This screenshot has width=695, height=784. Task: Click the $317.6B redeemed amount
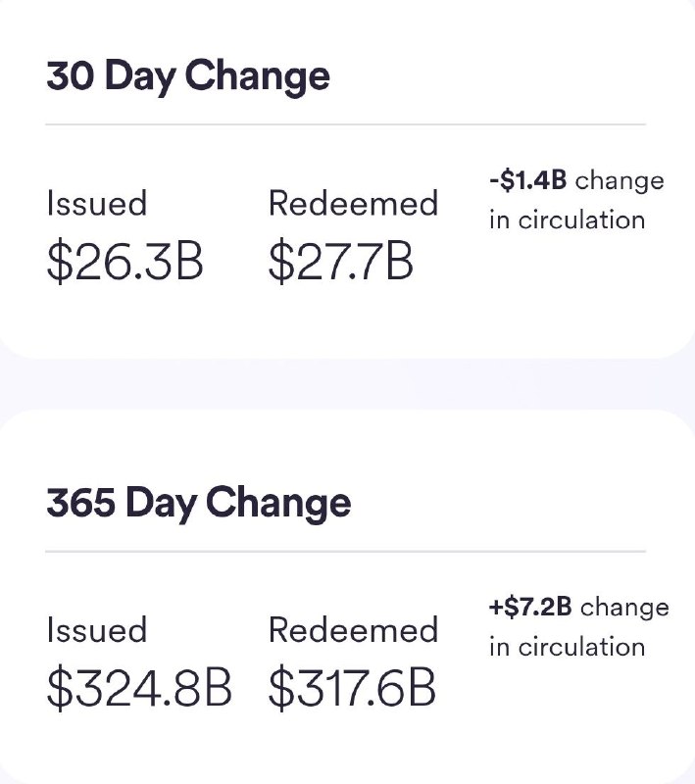(353, 688)
